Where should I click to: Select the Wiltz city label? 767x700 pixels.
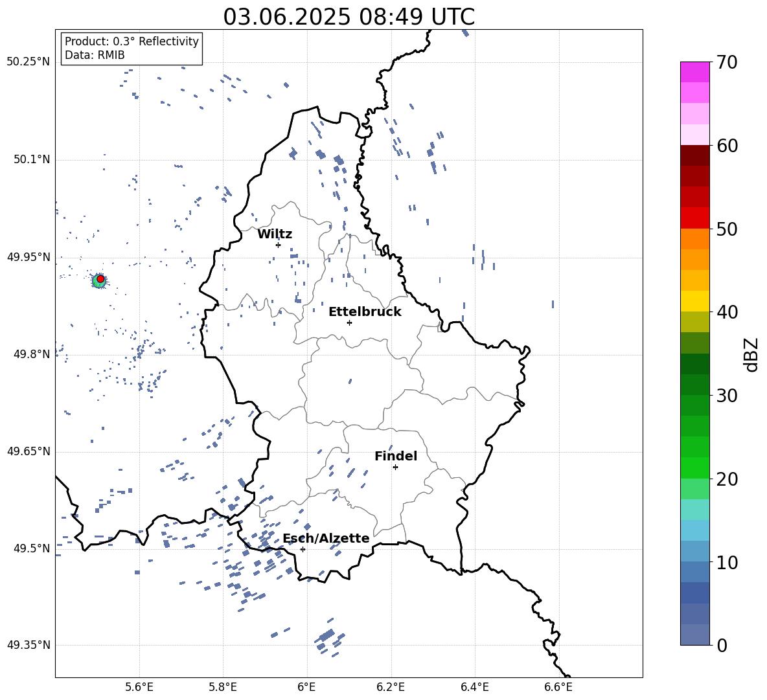click(275, 234)
